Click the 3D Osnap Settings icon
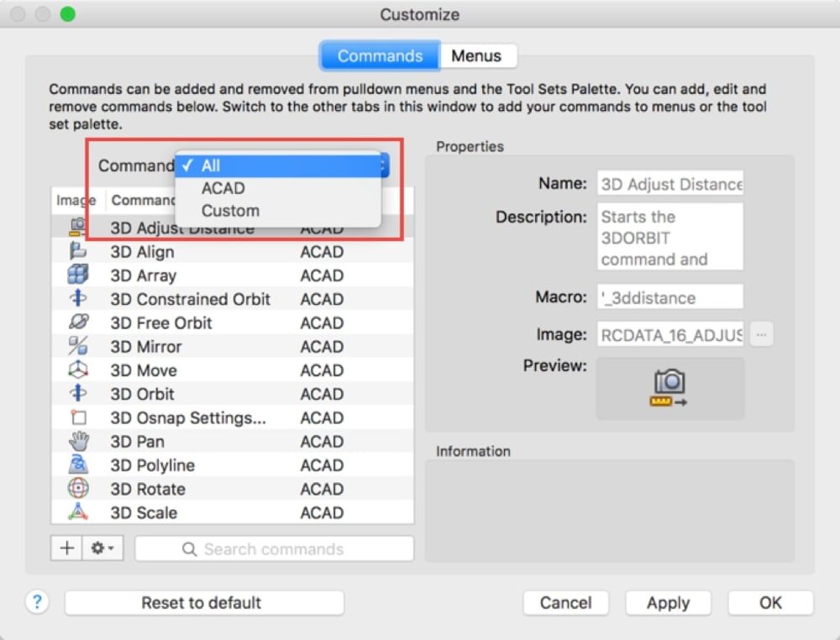Image resolution: width=840 pixels, height=640 pixels. coord(77,417)
